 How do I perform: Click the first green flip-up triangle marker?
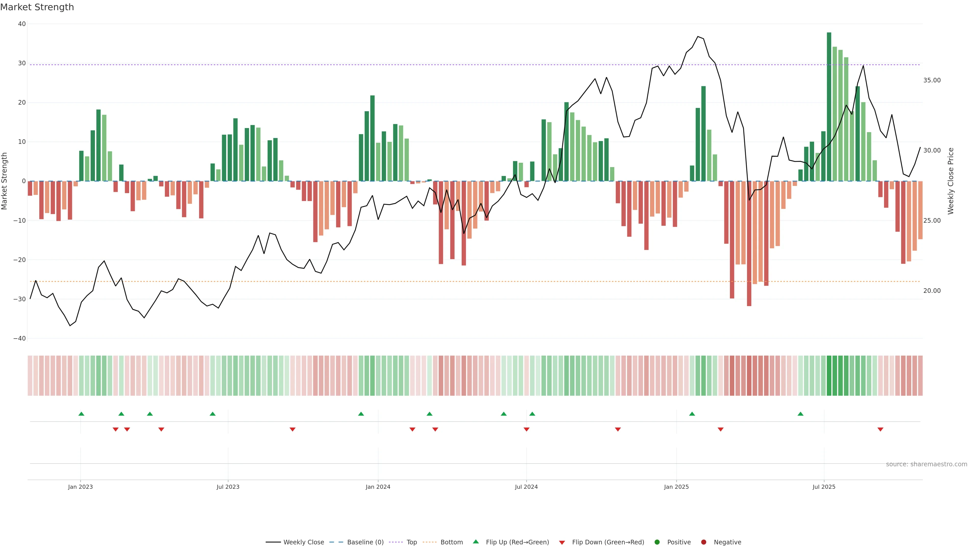81,414
